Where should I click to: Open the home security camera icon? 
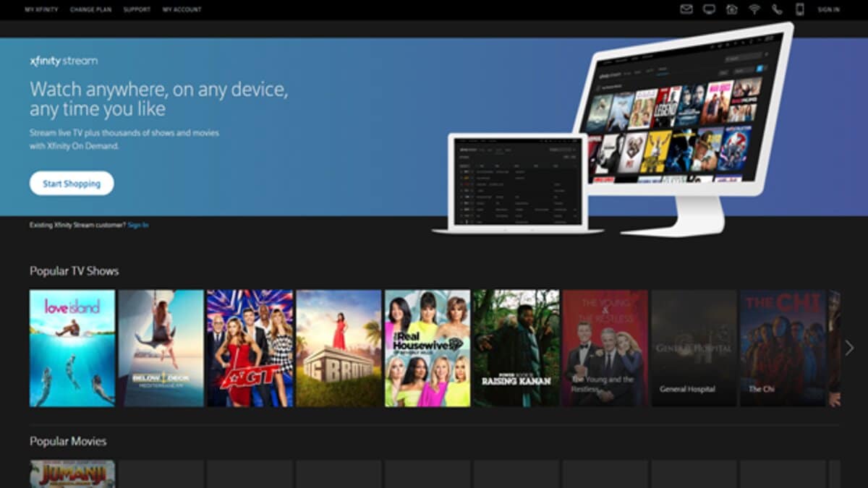click(731, 9)
